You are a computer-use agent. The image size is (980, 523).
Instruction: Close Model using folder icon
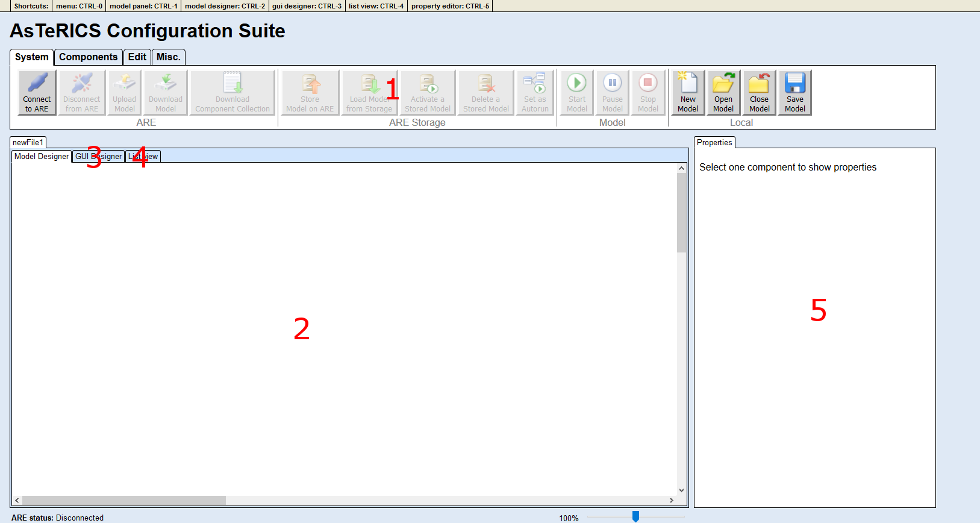(x=760, y=92)
